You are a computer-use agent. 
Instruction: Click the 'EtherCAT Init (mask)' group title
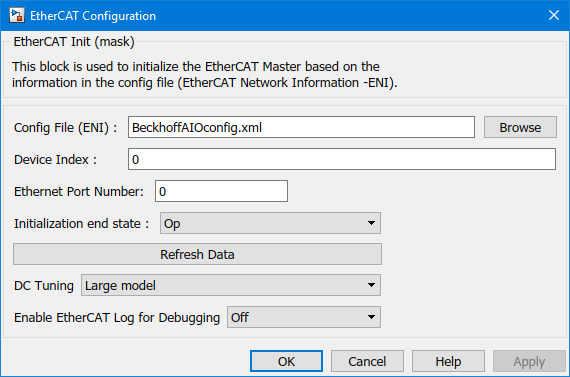[x=74, y=42]
